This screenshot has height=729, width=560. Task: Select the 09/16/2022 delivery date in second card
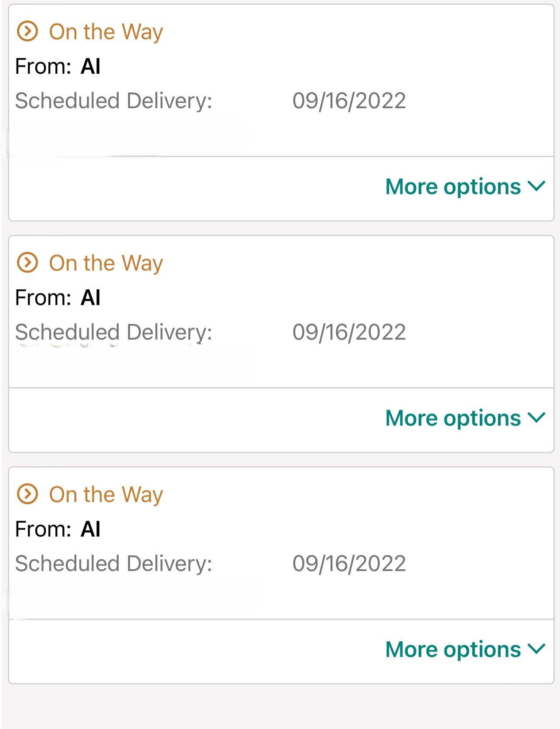click(349, 332)
